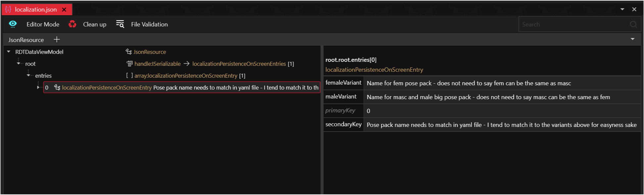The height and width of the screenshot is (195, 644).
Task: Click the entry 0 type icon
Action: [57, 88]
